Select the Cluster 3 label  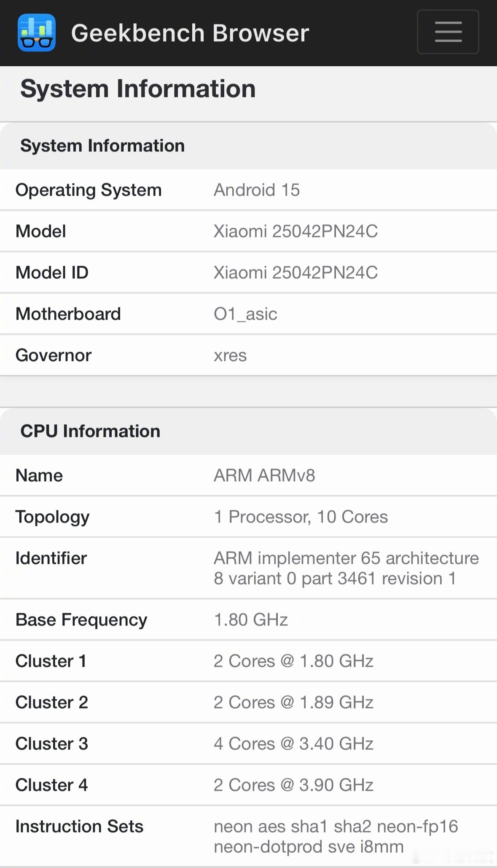coord(52,744)
